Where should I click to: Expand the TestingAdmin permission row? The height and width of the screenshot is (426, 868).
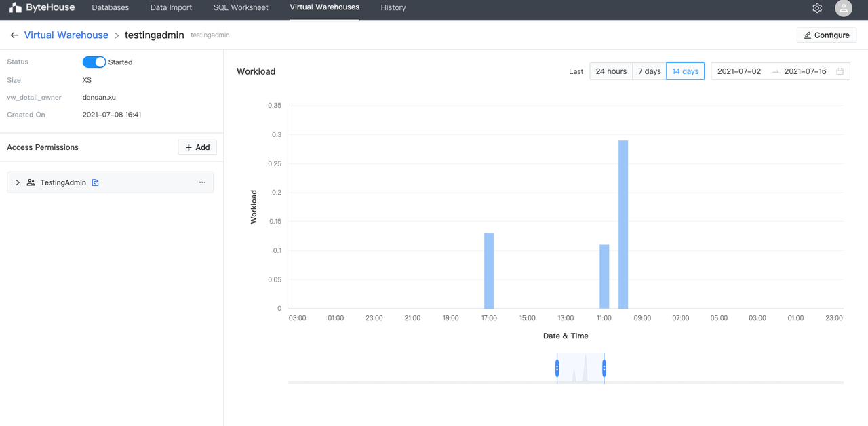point(18,182)
